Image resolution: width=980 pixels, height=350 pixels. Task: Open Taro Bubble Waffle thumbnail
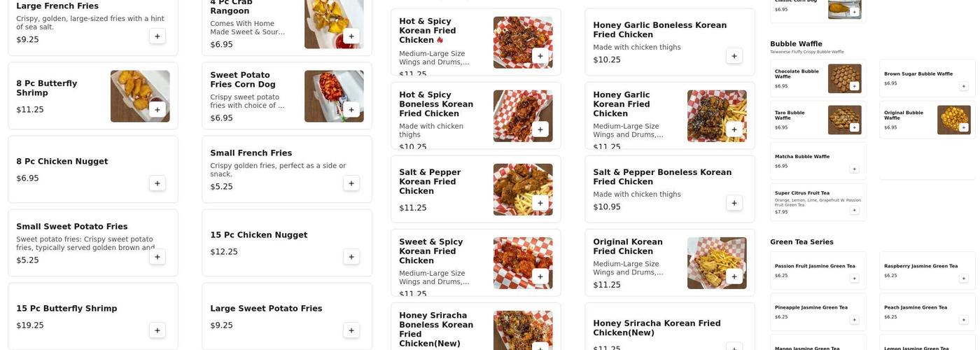click(843, 120)
